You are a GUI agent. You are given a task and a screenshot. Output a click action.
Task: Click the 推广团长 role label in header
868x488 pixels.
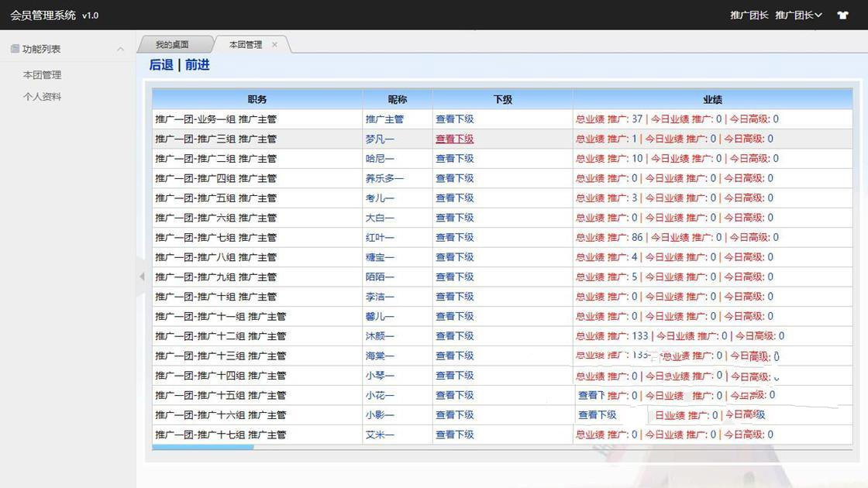pos(749,15)
